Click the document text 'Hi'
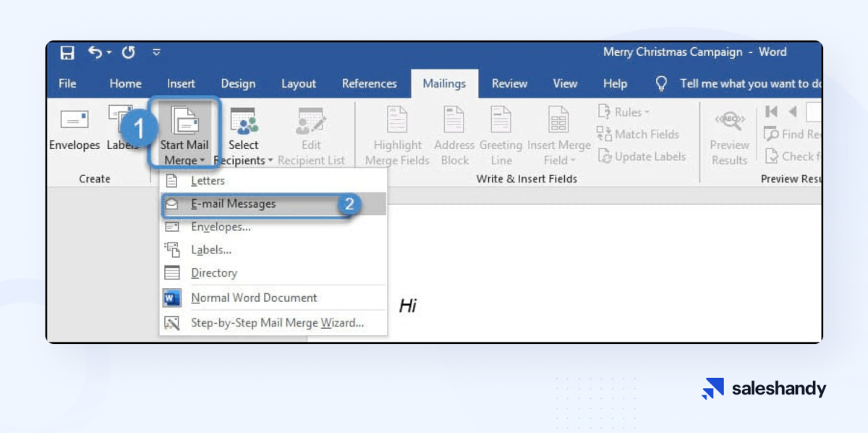868x433 pixels. (408, 306)
